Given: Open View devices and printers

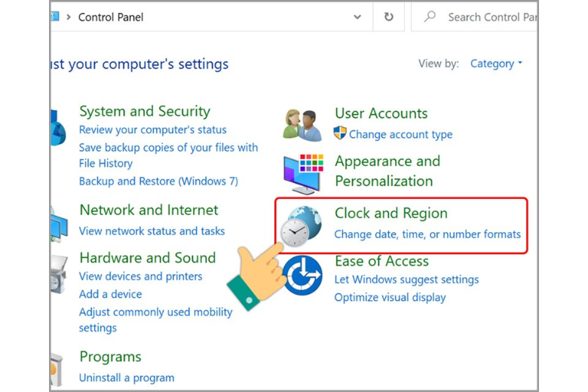Looking at the screenshot, I should [x=141, y=277].
